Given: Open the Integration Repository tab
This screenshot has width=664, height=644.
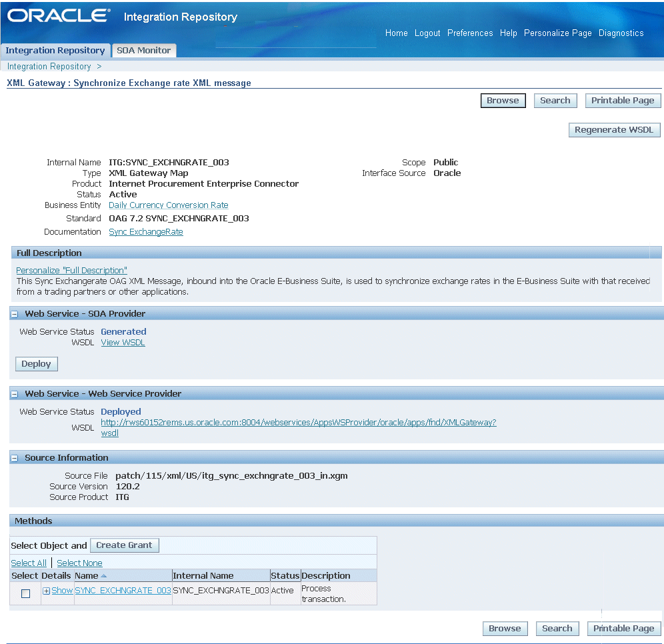Looking at the screenshot, I should 55,51.
